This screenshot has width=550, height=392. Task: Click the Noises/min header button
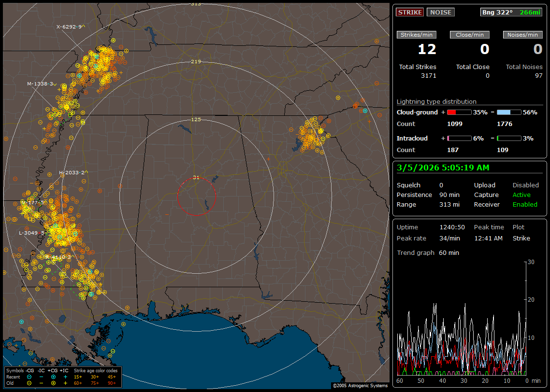coord(522,35)
